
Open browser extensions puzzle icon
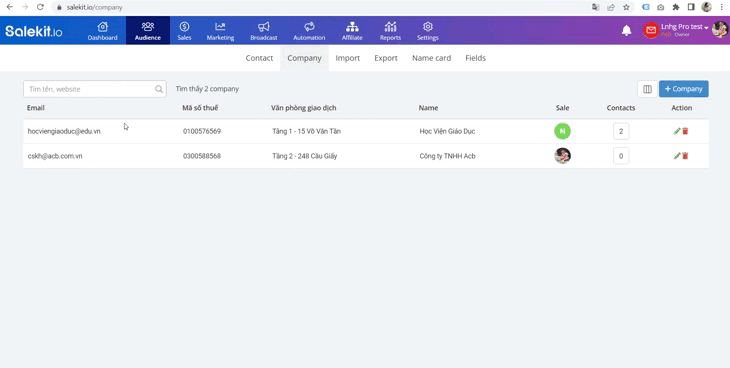pyautogui.click(x=676, y=7)
